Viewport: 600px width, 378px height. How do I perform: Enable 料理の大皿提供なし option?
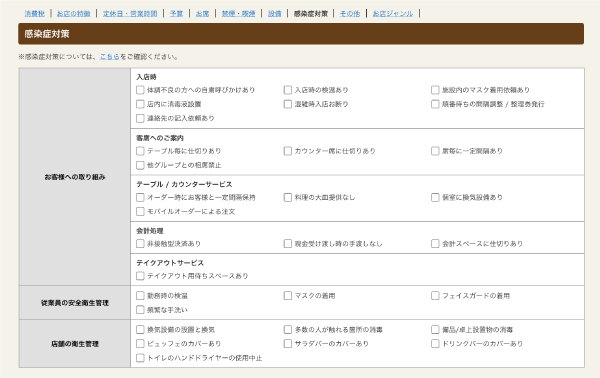(288, 197)
